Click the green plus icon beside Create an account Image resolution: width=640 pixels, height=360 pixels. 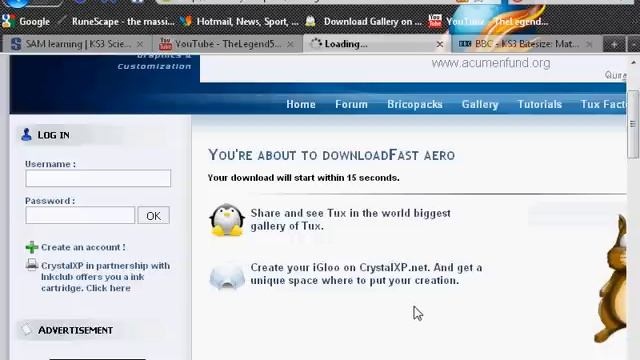pos(31,247)
